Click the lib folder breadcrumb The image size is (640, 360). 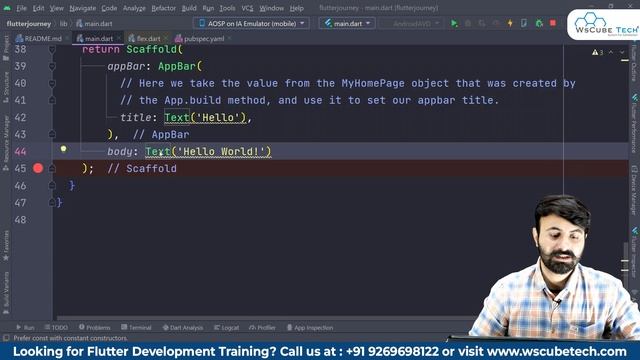click(x=63, y=24)
